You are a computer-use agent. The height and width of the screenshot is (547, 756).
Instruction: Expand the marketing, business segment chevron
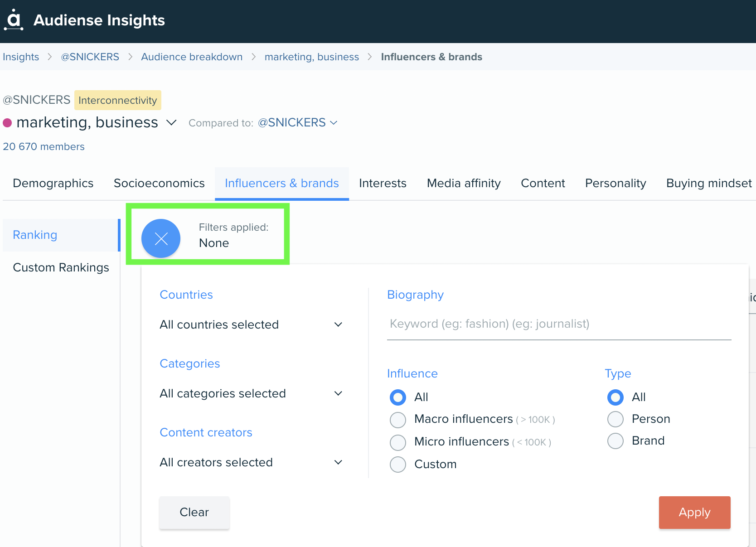[x=171, y=123]
